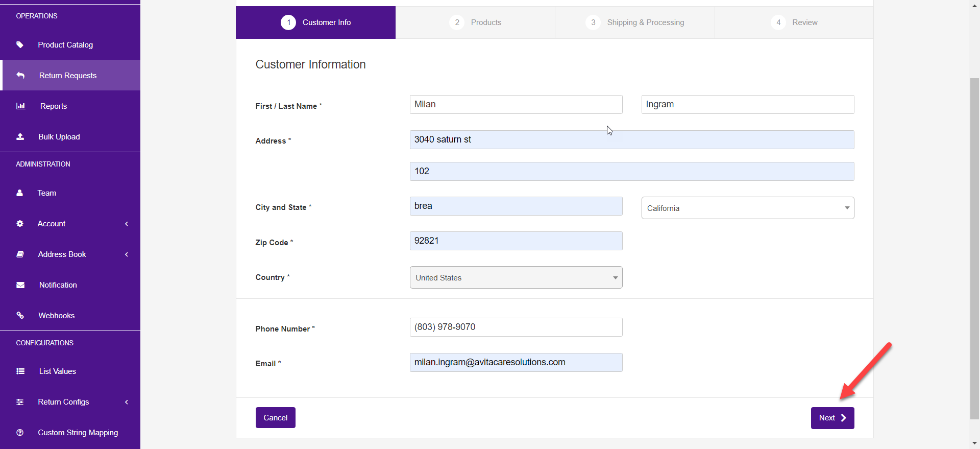Image resolution: width=980 pixels, height=449 pixels.
Task: Go to Return Requests page
Action: pos(70,76)
